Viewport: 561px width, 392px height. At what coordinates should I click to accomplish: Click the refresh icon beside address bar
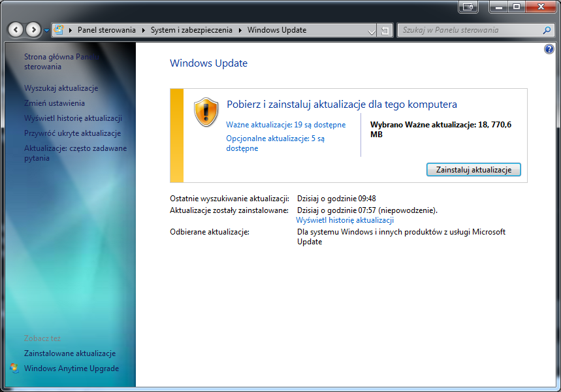pyautogui.click(x=385, y=30)
